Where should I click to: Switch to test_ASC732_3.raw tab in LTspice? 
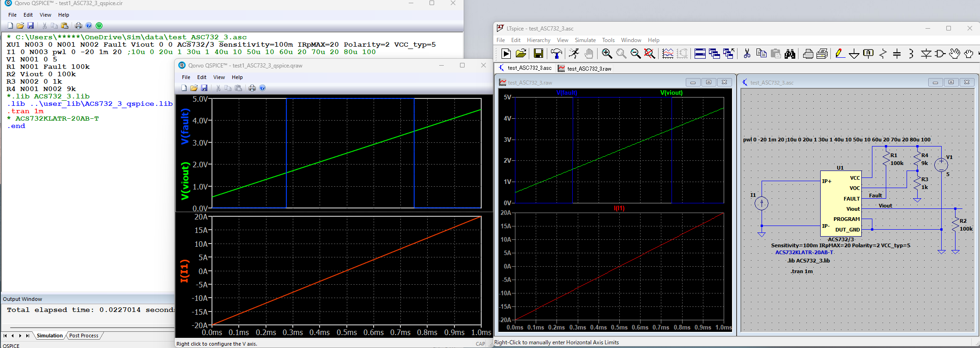coord(585,68)
